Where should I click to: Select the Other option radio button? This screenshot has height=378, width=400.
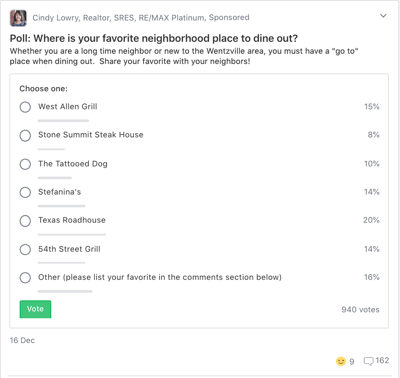[x=25, y=278]
